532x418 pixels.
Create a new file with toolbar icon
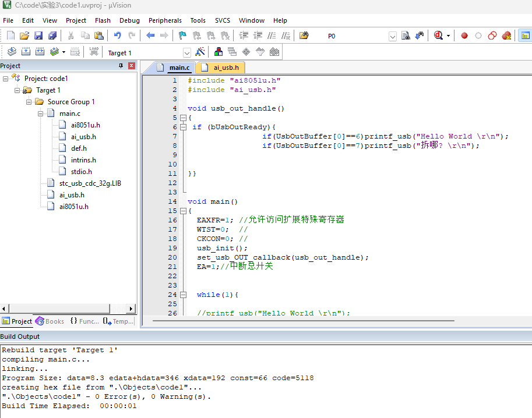[x=11, y=36]
